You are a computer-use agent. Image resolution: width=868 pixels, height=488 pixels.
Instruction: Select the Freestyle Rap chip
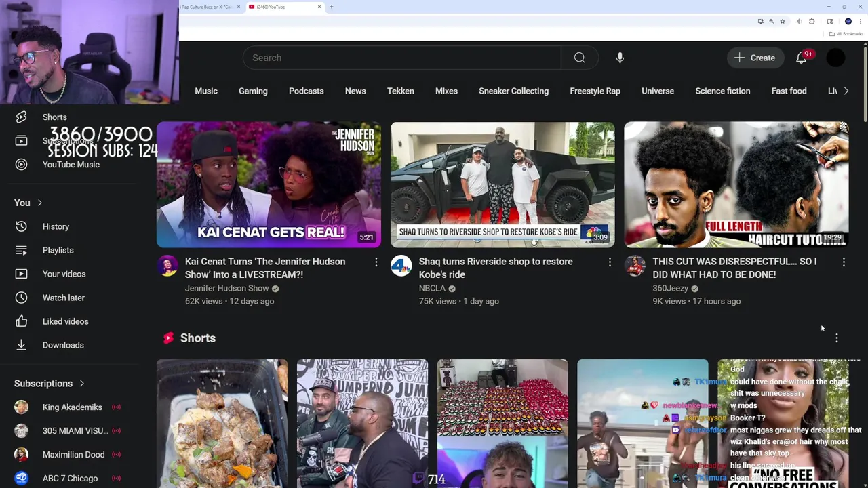595,91
